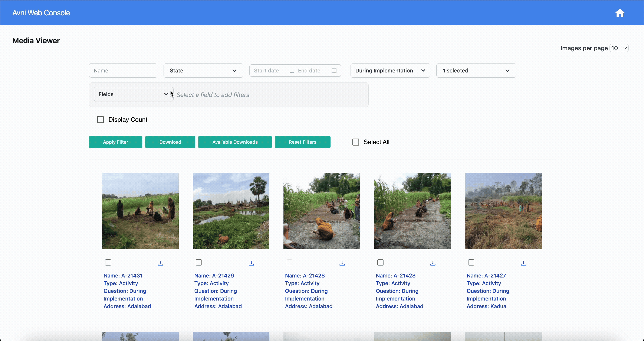Open the A-21429 pond landscape thumbnail

click(231, 211)
